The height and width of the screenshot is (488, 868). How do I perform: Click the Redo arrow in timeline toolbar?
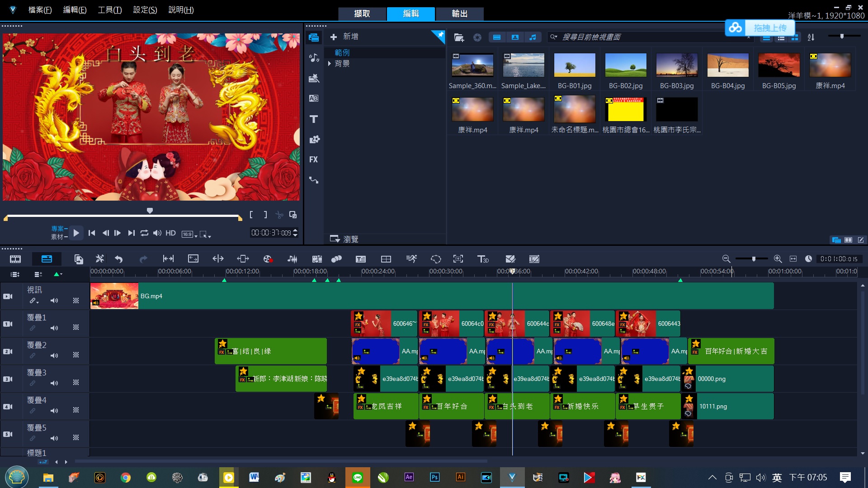pyautogui.click(x=143, y=259)
